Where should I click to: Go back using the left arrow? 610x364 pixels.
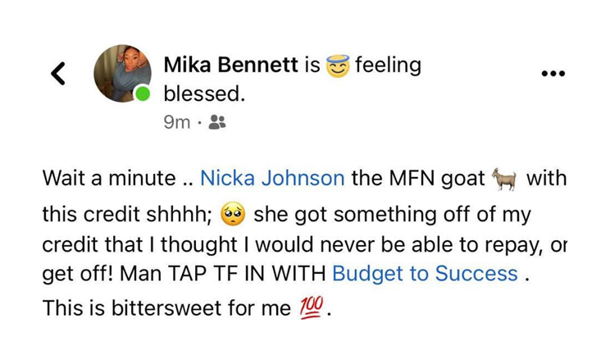[x=57, y=74]
